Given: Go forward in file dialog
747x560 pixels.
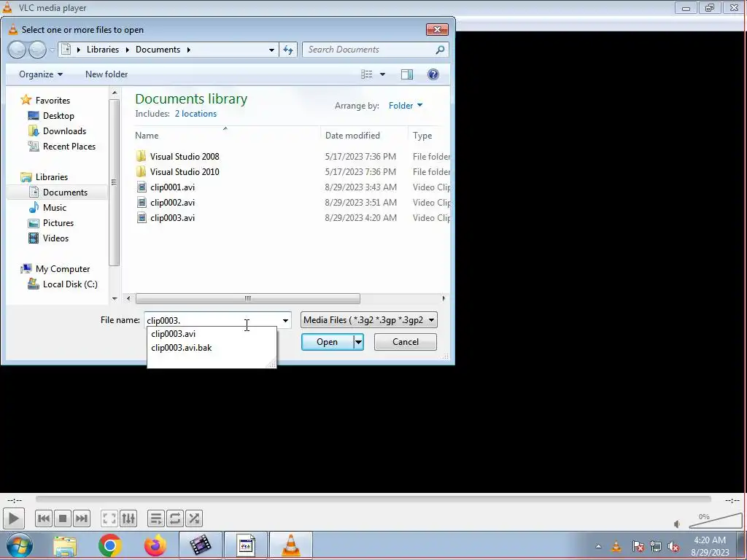Looking at the screenshot, I should pyautogui.click(x=37, y=50).
